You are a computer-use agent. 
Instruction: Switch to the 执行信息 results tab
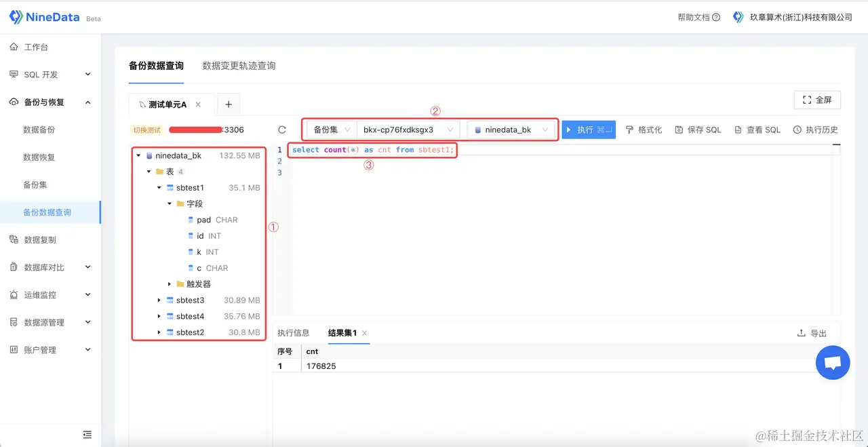pos(294,332)
